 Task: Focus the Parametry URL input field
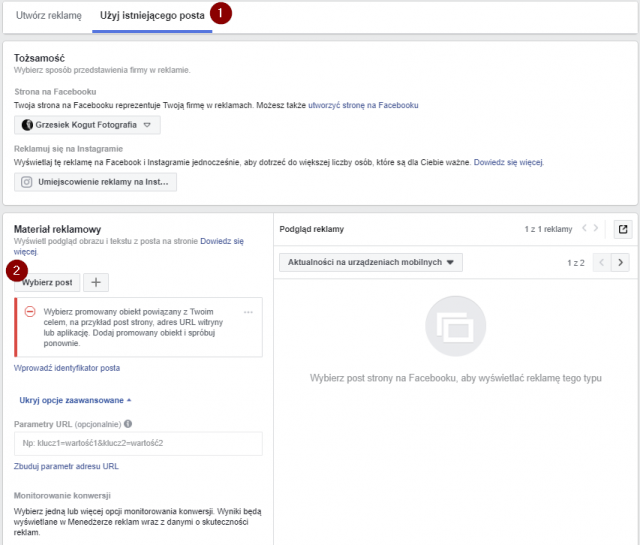click(138, 443)
